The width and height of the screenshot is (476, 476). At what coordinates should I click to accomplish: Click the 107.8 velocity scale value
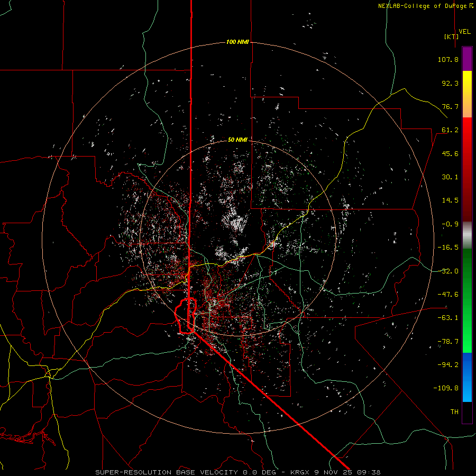448,59
